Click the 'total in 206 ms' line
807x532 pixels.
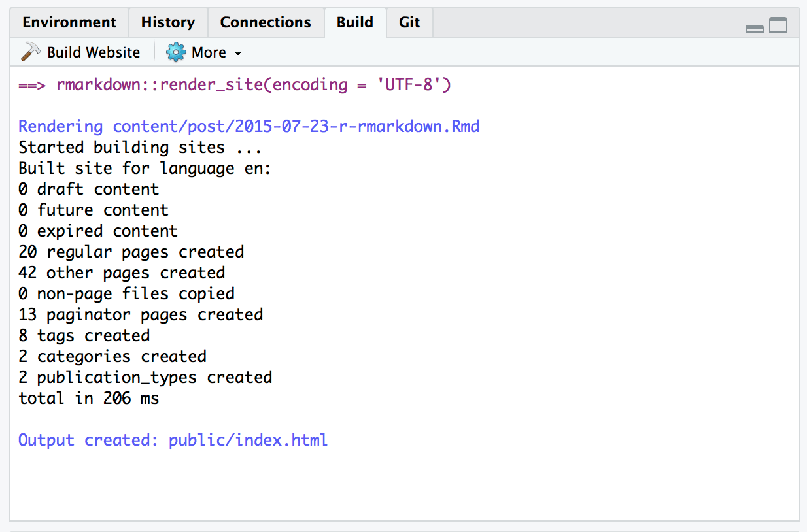tap(89, 398)
